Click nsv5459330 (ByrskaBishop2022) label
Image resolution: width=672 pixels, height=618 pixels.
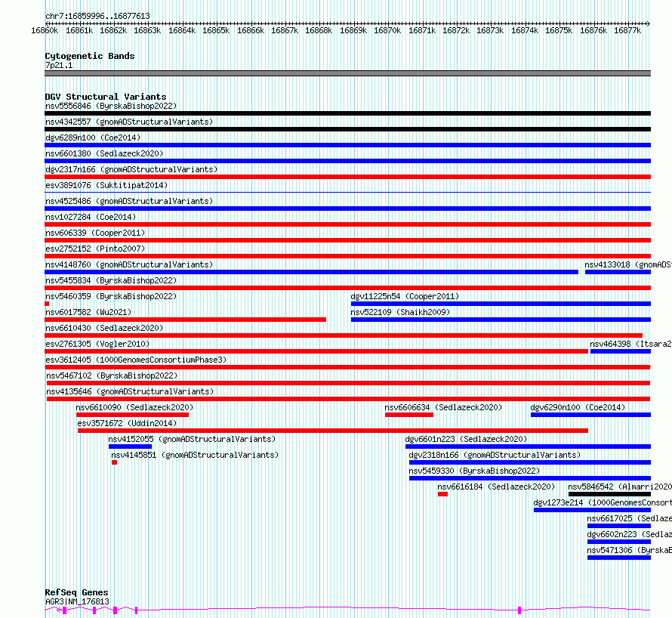[x=474, y=471]
